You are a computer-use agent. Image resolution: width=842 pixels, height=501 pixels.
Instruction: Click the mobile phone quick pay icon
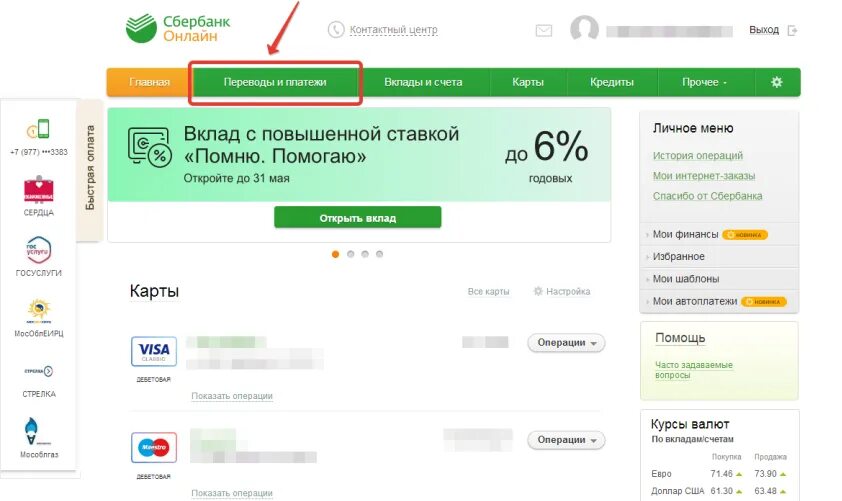click(39, 130)
